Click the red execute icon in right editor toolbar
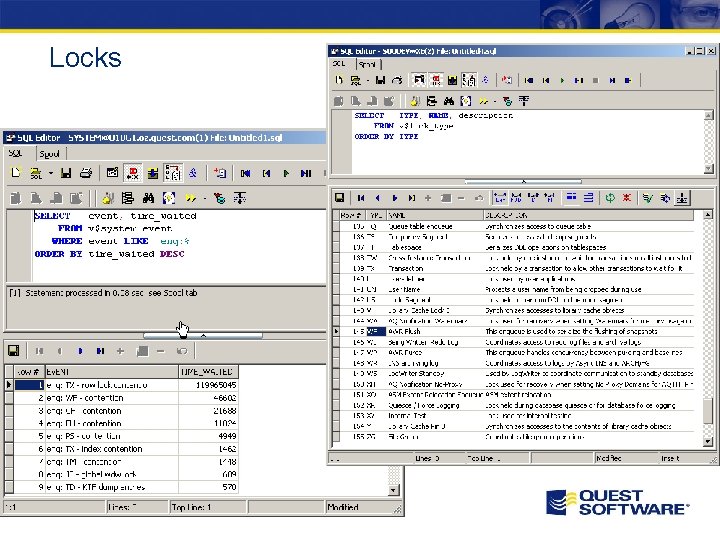720x540 pixels. (x=436, y=80)
